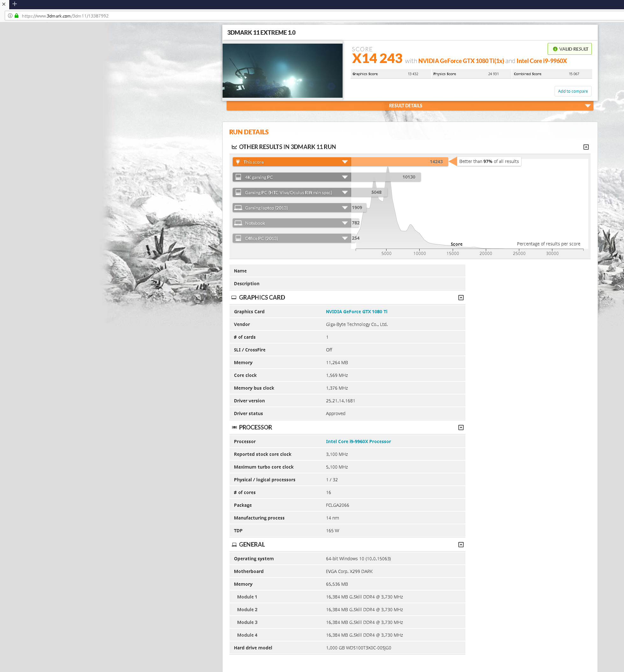Expand the Gaming laptop (2013) dropdown
624x672 pixels.
coord(345,208)
